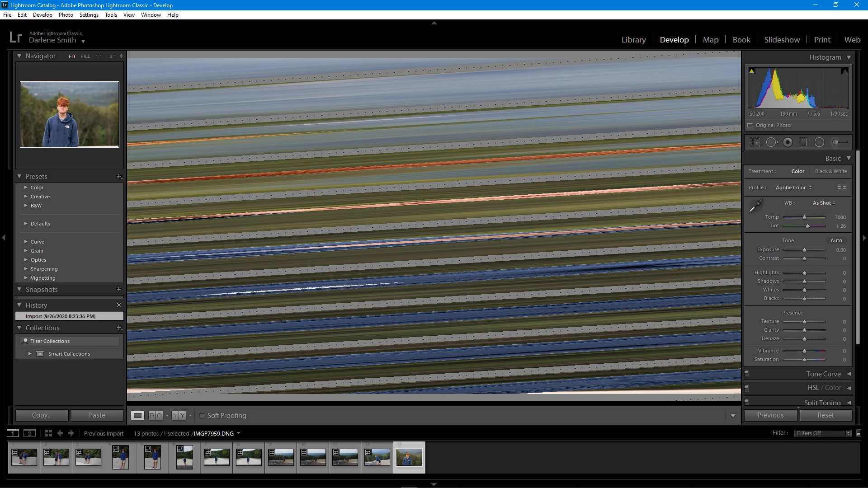The image size is (868, 488).
Task: Select the Crop Overlay tool
Action: click(755, 142)
